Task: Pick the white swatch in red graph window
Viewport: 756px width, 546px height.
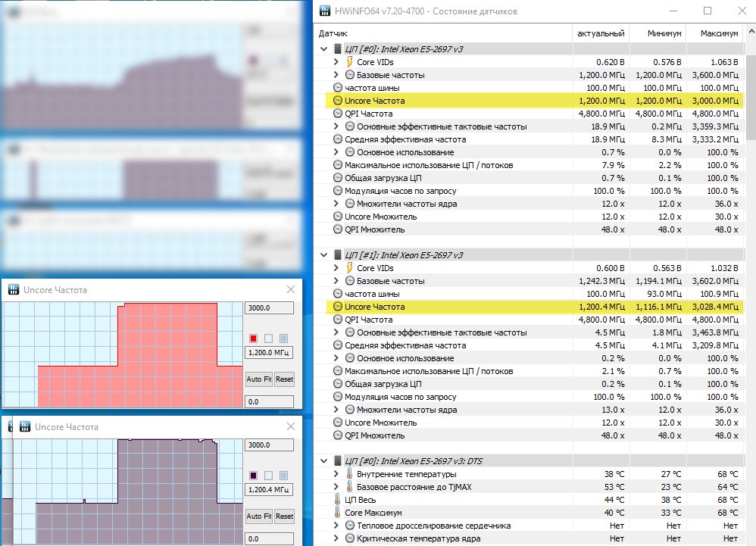Action: pyautogui.click(x=269, y=339)
